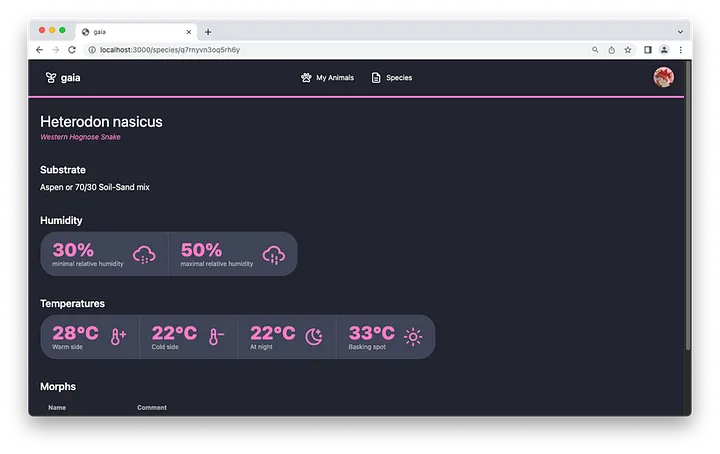
Task: Click the Heterodon nasicus heading
Action: coord(101,122)
